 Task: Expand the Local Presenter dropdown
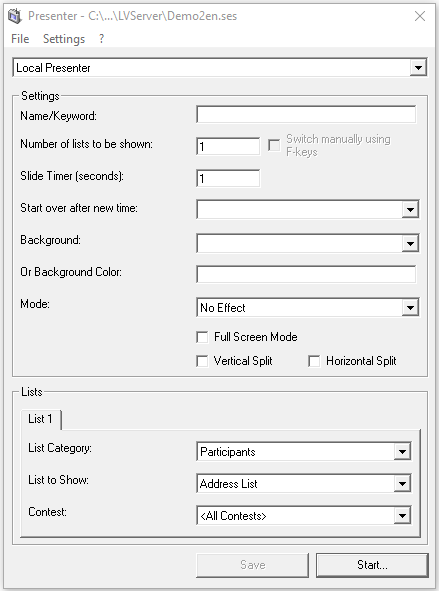[220, 68]
